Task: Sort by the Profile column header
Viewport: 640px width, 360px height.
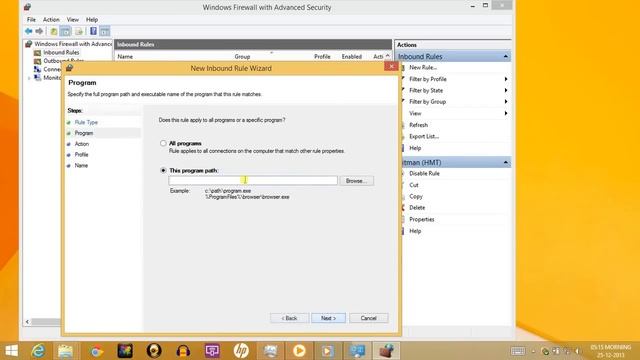Action: click(322, 57)
